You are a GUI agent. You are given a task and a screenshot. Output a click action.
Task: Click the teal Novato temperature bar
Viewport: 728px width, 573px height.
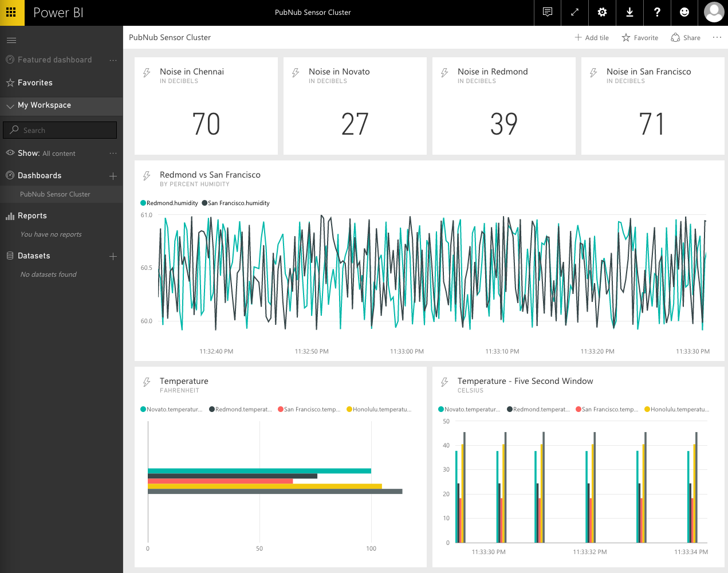point(259,471)
